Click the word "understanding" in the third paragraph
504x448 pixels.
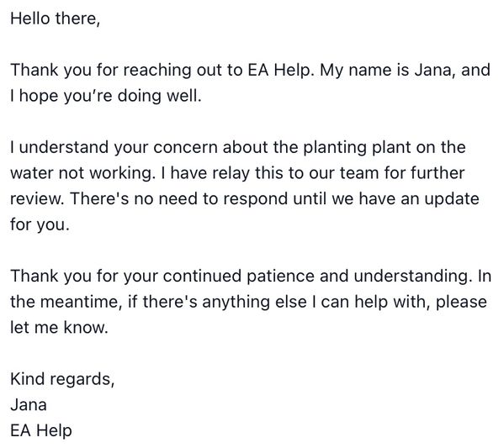(411, 276)
